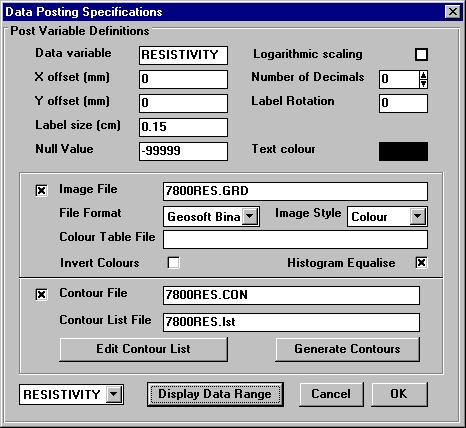Enable the Logarithmic scaling checkbox
Viewport: 466px width, 428px height.
pyautogui.click(x=421, y=55)
